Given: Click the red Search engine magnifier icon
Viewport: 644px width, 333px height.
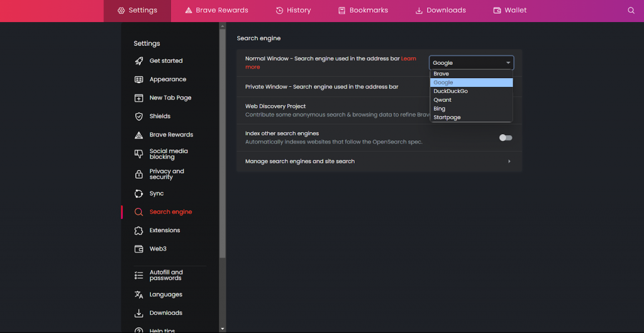Looking at the screenshot, I should pyautogui.click(x=139, y=212).
